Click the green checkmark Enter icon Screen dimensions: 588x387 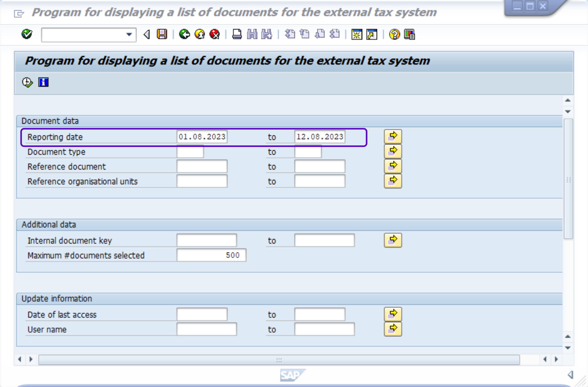click(x=27, y=34)
